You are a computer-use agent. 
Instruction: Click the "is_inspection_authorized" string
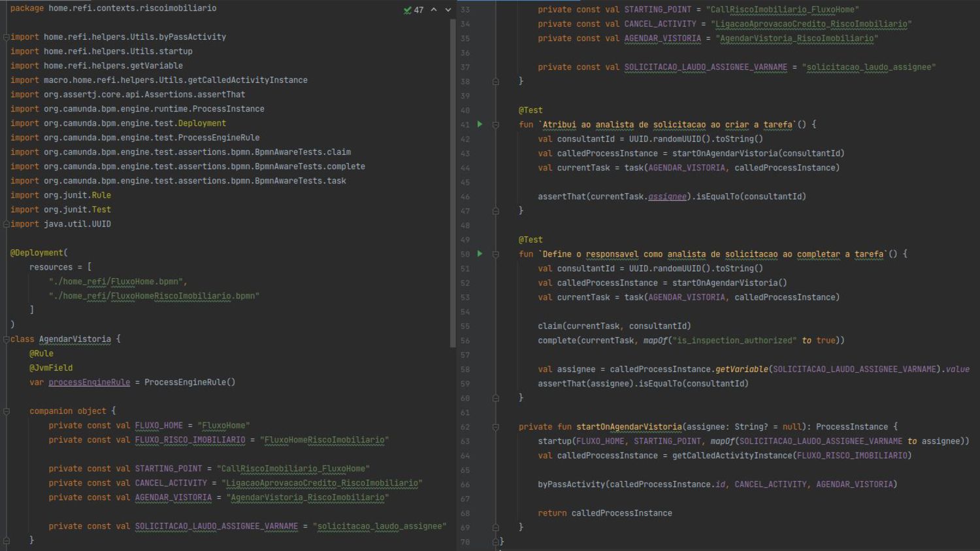[734, 341]
